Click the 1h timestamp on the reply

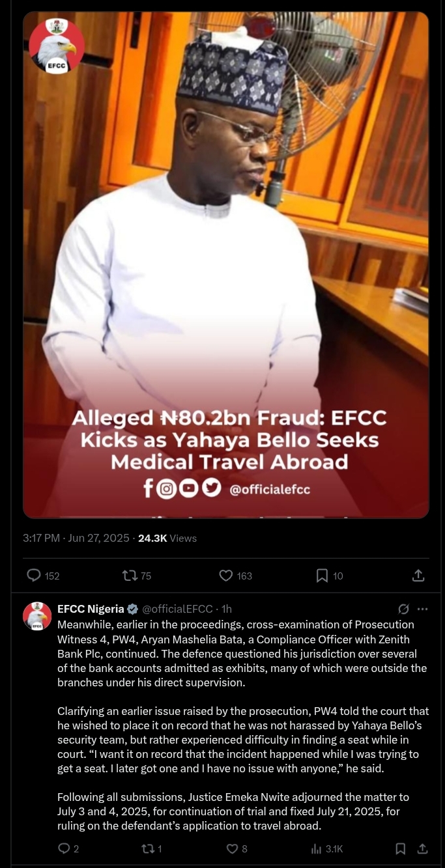coord(227,609)
